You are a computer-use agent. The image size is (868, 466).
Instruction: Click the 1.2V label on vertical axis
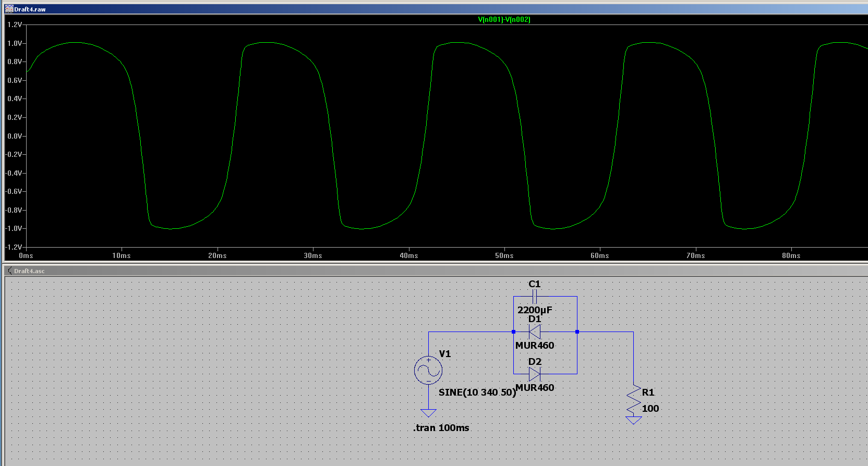tap(15, 24)
